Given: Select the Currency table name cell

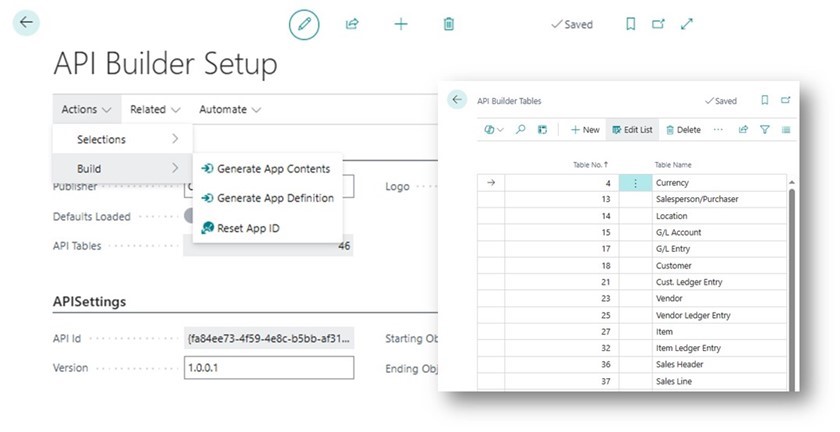Looking at the screenshot, I should point(719,183).
